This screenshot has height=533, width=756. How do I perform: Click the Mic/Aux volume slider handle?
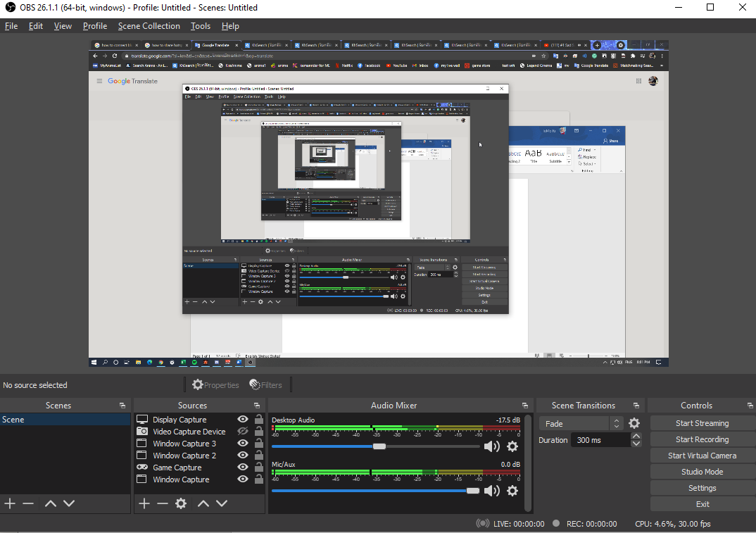tap(473, 491)
